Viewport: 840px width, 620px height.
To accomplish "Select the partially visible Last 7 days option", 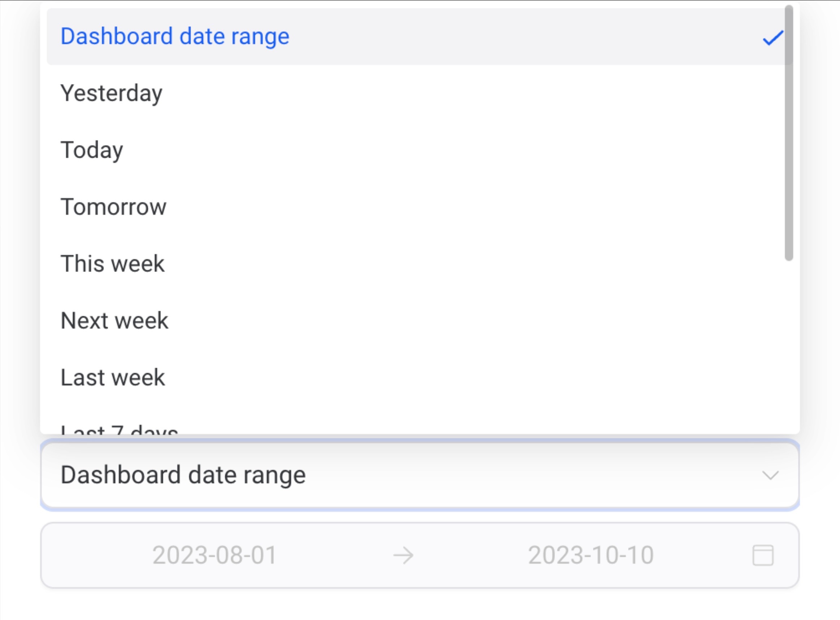I will click(119, 430).
